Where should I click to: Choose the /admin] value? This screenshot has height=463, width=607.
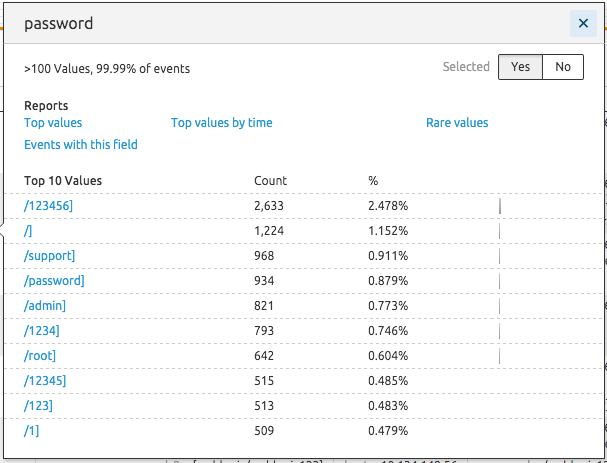click(45, 305)
